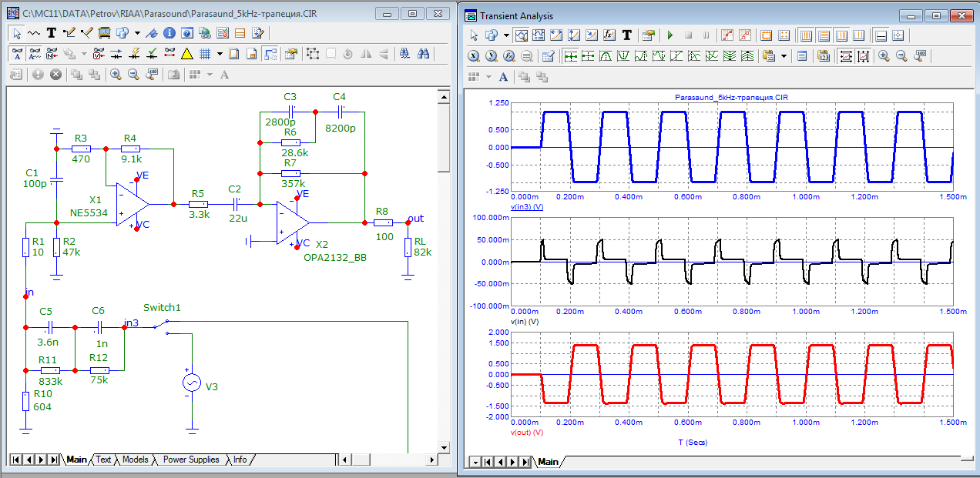Click the yellow triangle warning icon
980x478 pixels.
tap(186, 54)
